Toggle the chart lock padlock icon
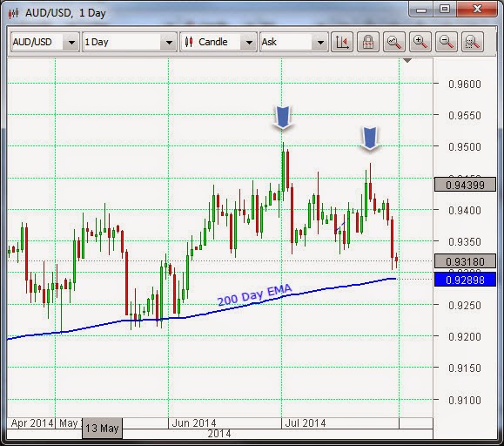Screen dimensions: 504x446 click(368, 42)
